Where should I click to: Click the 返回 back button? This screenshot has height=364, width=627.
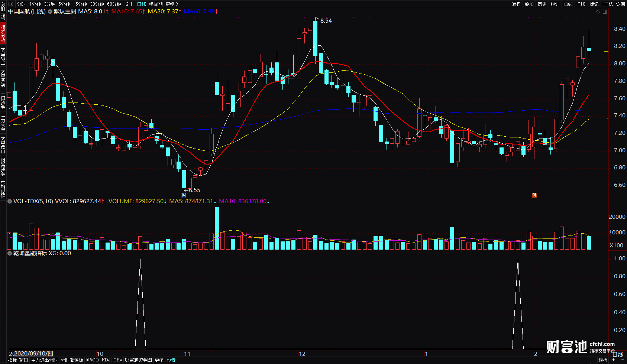point(621,4)
